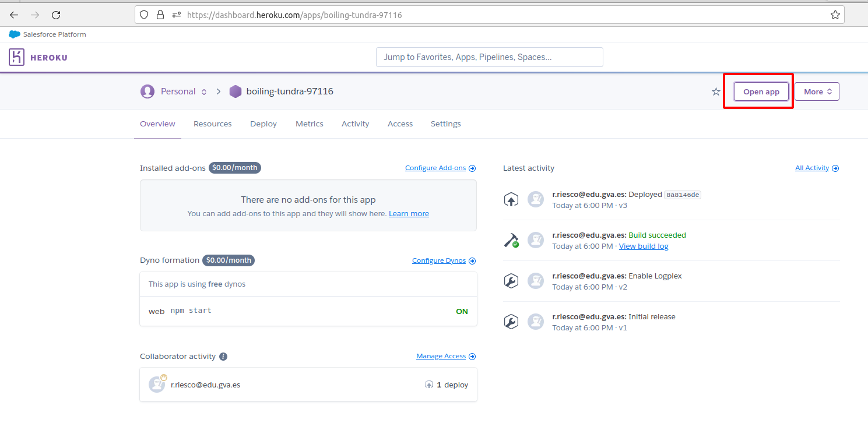Click the info icon beside Collaborator activity
868x423 pixels.
coord(223,357)
